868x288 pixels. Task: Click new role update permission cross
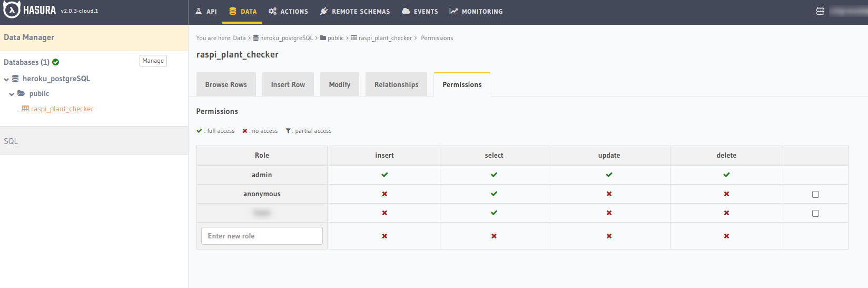(x=609, y=236)
